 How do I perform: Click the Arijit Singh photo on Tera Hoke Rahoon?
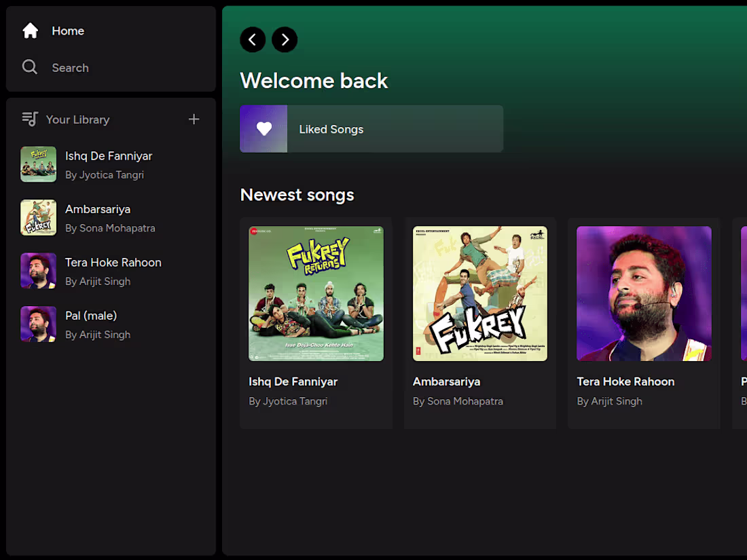point(644,293)
